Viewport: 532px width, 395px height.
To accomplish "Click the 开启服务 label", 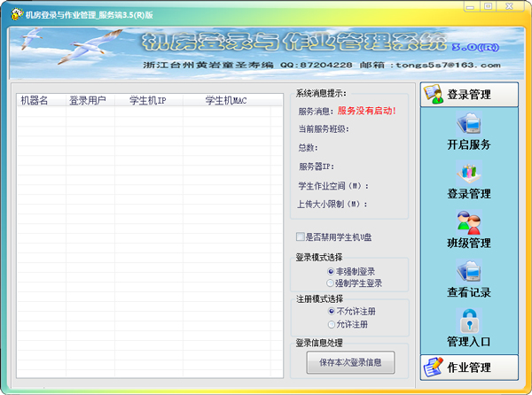I will pyautogui.click(x=469, y=144).
